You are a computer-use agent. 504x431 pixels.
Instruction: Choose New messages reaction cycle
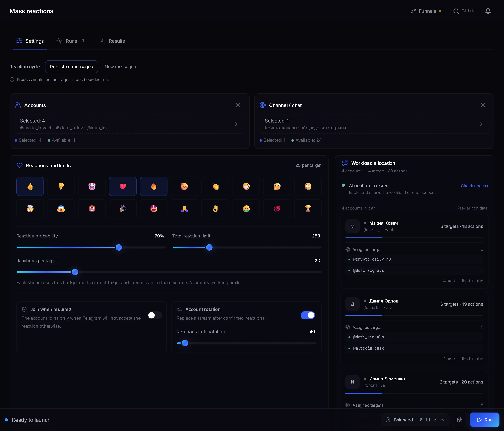[x=120, y=67]
